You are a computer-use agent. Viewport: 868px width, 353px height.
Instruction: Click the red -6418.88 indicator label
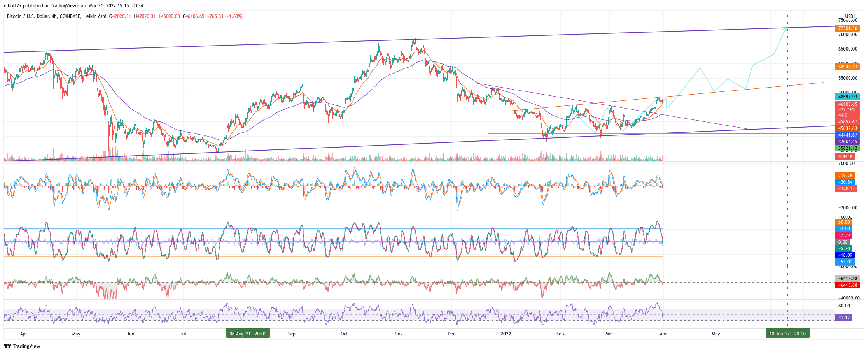tap(847, 285)
